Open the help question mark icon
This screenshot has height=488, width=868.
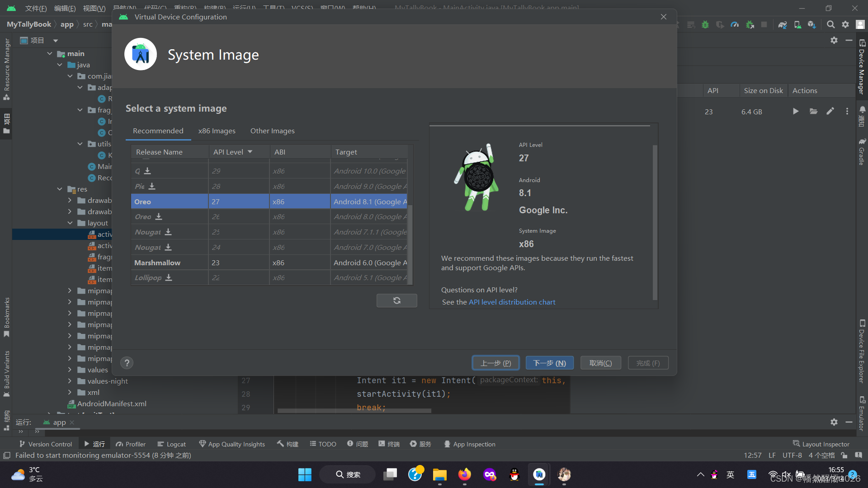pyautogui.click(x=127, y=363)
